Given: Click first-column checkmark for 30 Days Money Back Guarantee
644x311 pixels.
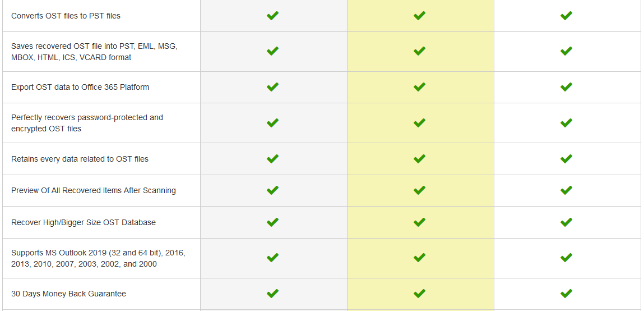Looking at the screenshot, I should point(273,294).
